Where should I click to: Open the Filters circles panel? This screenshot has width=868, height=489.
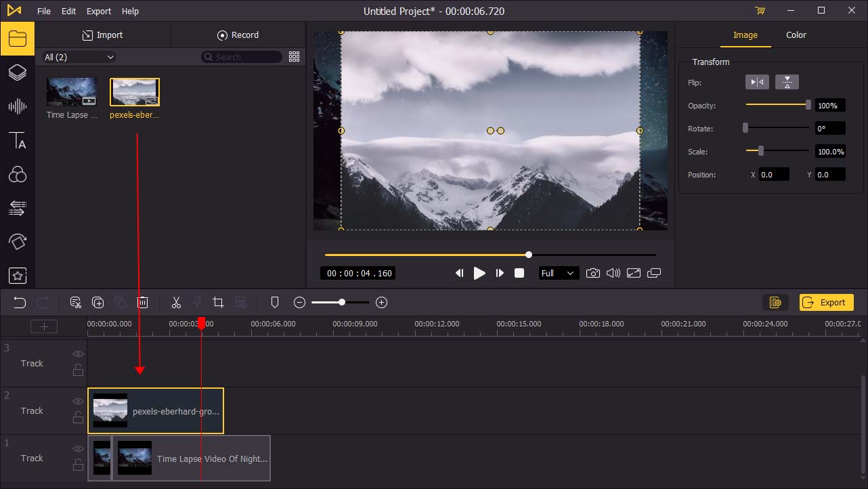click(x=18, y=175)
